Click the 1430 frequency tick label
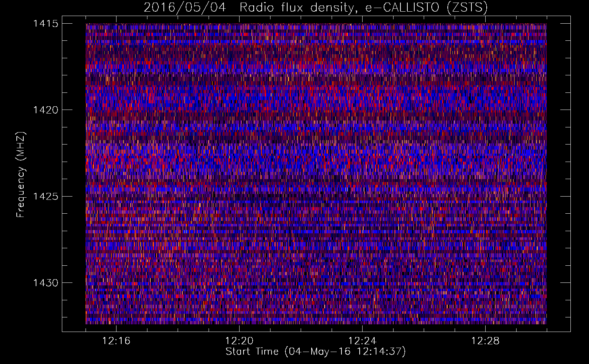 (46, 283)
